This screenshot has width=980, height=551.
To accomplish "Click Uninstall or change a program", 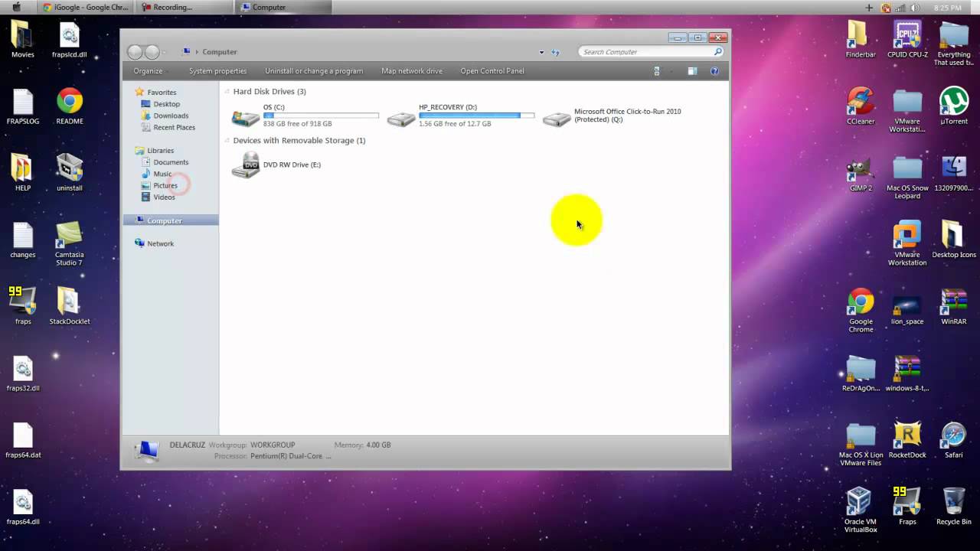I will (x=314, y=71).
